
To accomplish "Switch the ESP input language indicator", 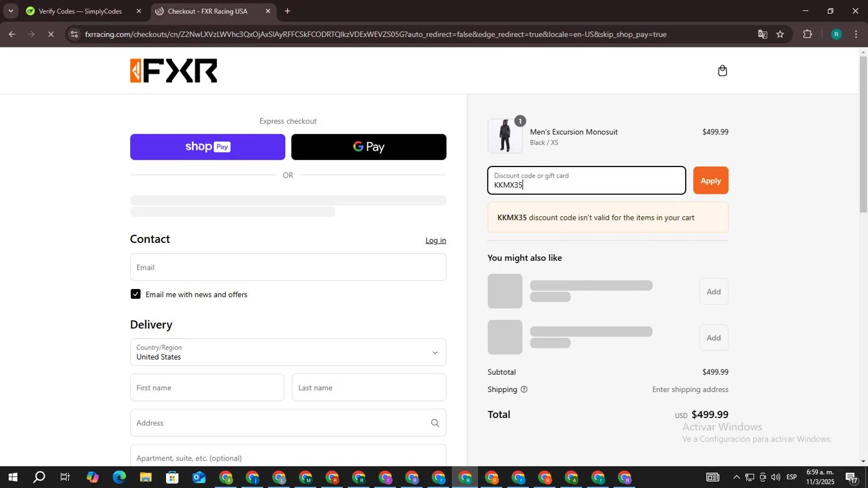I will click(x=792, y=478).
